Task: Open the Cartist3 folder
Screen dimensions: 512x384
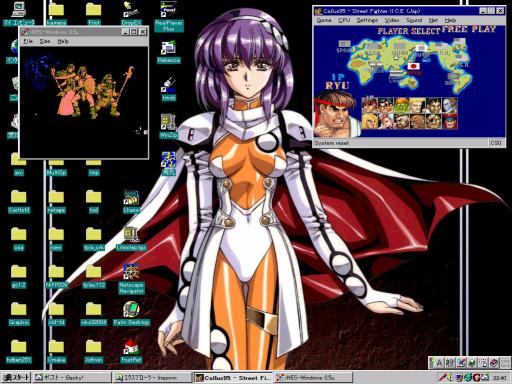Action: click(x=19, y=202)
